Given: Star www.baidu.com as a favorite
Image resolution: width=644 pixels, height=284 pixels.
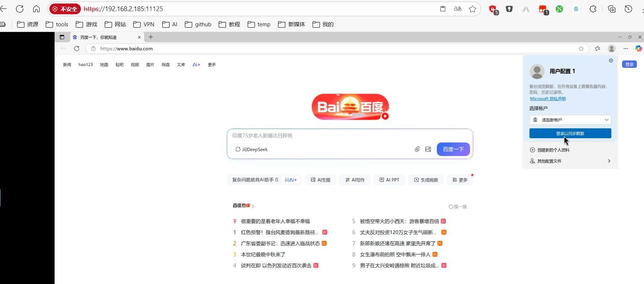Looking at the screenshot, I should click(x=581, y=49).
